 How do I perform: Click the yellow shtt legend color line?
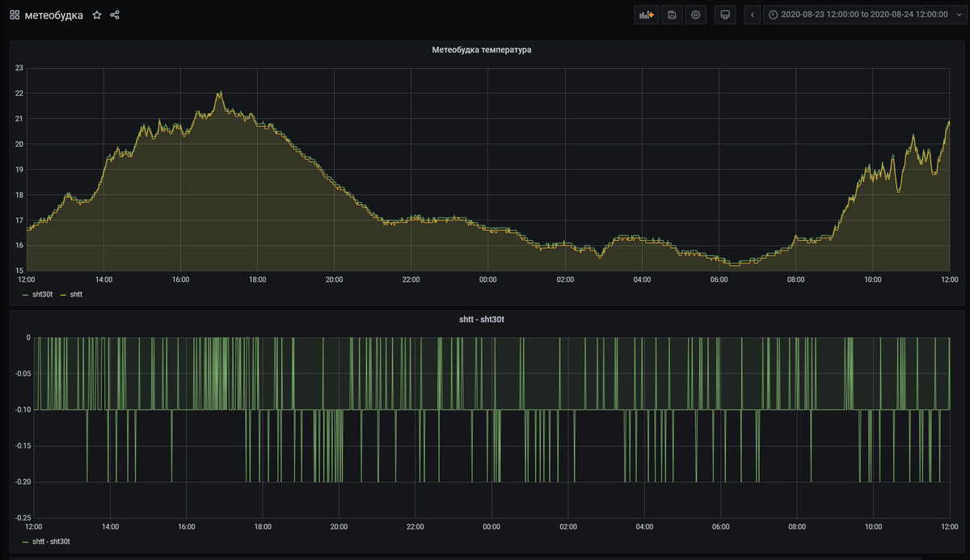[x=63, y=295]
